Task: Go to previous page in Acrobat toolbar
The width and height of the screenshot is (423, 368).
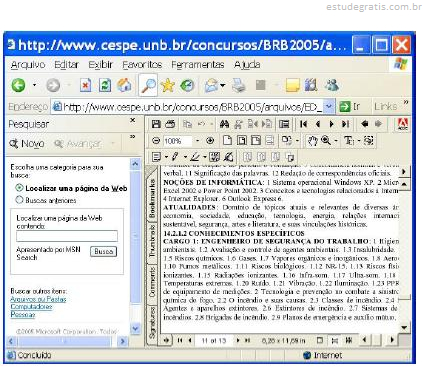Action: click(318, 124)
